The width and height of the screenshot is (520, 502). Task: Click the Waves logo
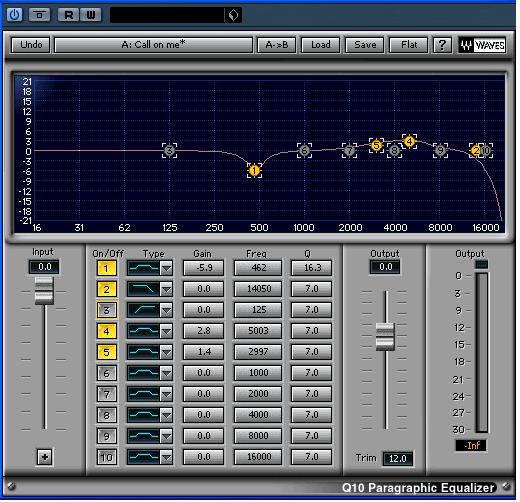(482, 45)
